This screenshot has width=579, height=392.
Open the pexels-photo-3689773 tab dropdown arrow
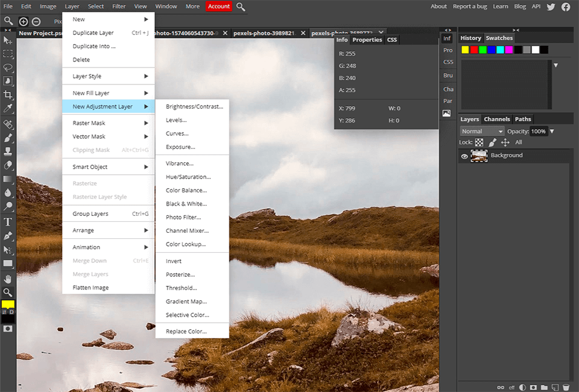pyautogui.click(x=380, y=33)
